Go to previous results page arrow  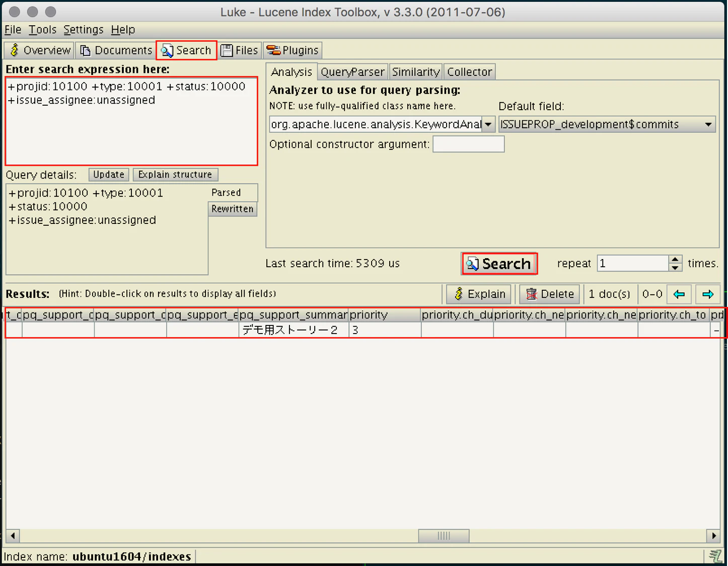[679, 294]
